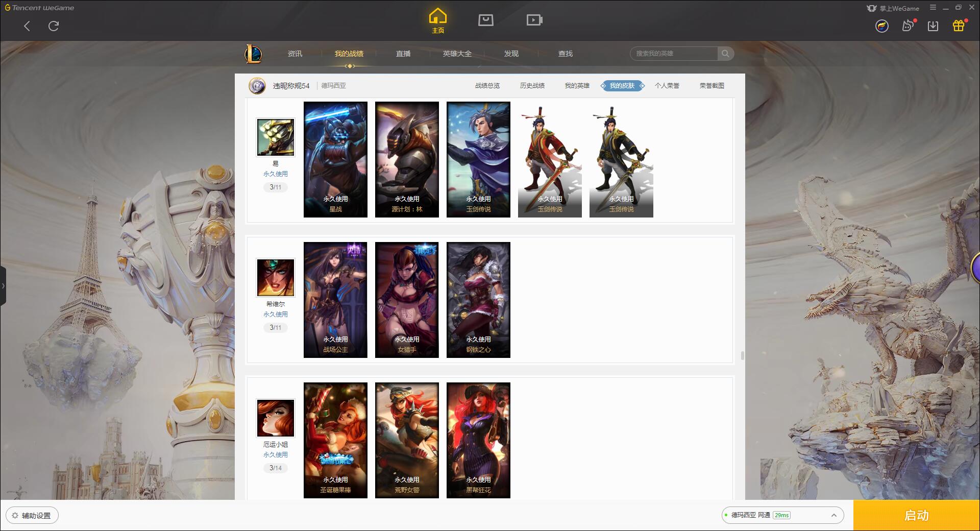This screenshot has width=980, height=531.
Task: Switch to the 英雄大全 tab
Action: [x=457, y=54]
